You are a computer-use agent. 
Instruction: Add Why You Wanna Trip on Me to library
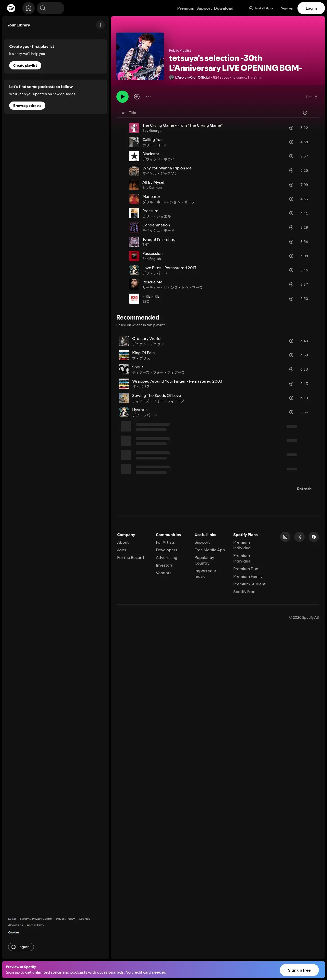pos(291,170)
